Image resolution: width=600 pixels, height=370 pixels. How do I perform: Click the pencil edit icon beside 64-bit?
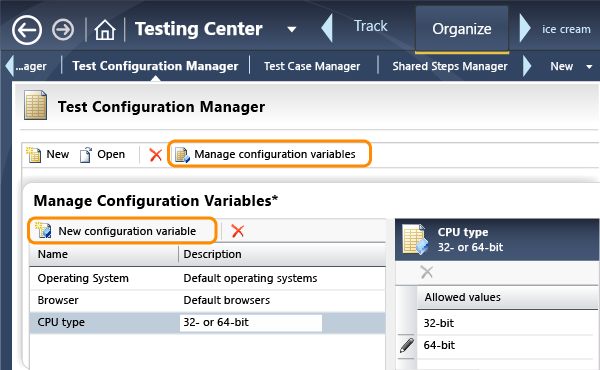tap(407, 345)
